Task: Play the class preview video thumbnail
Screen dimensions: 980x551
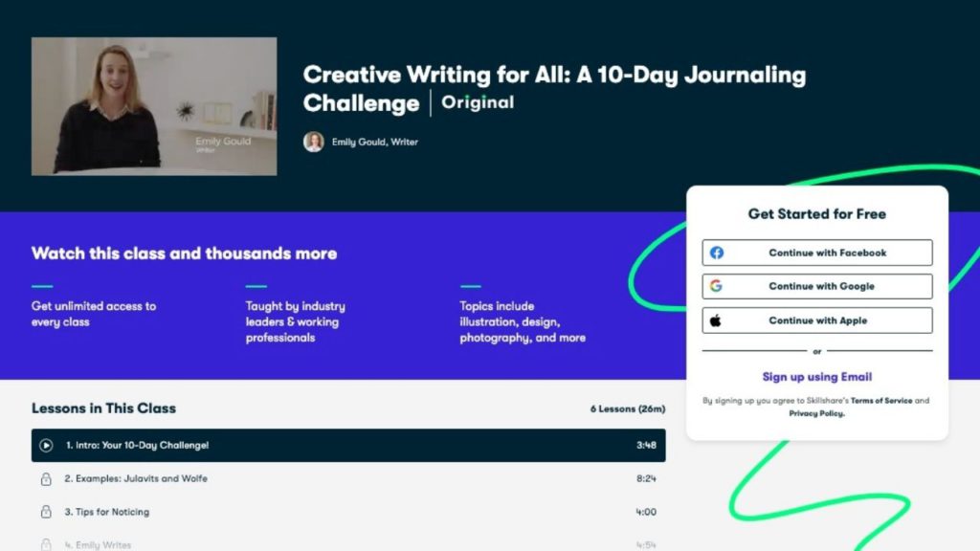Action: (154, 106)
